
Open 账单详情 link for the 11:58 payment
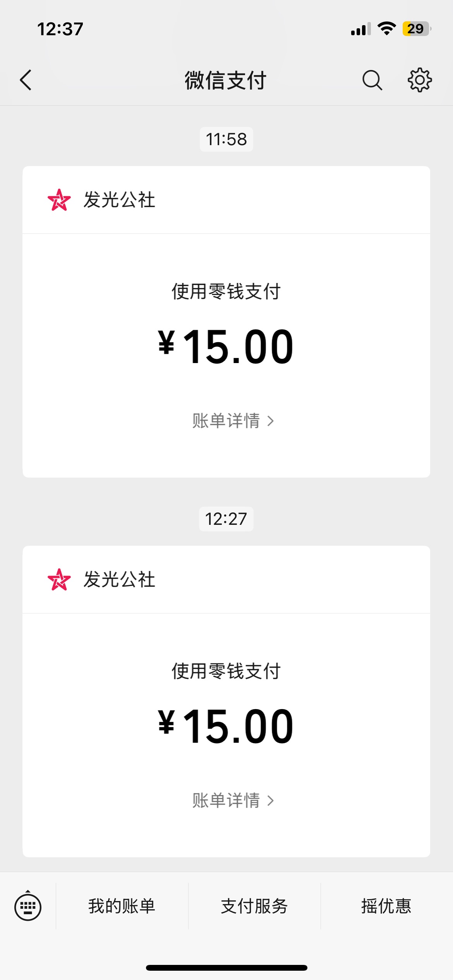pos(226,421)
